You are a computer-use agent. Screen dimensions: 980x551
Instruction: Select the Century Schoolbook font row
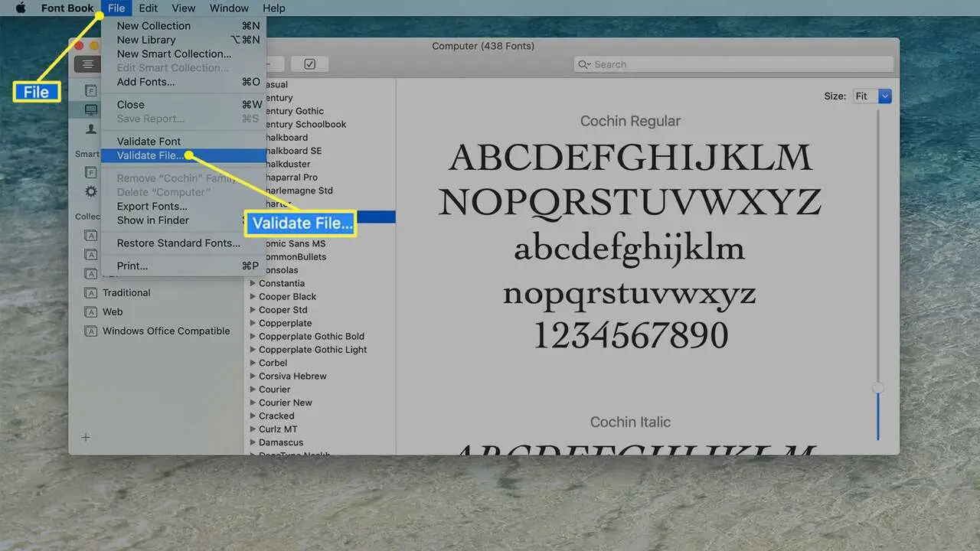point(320,124)
